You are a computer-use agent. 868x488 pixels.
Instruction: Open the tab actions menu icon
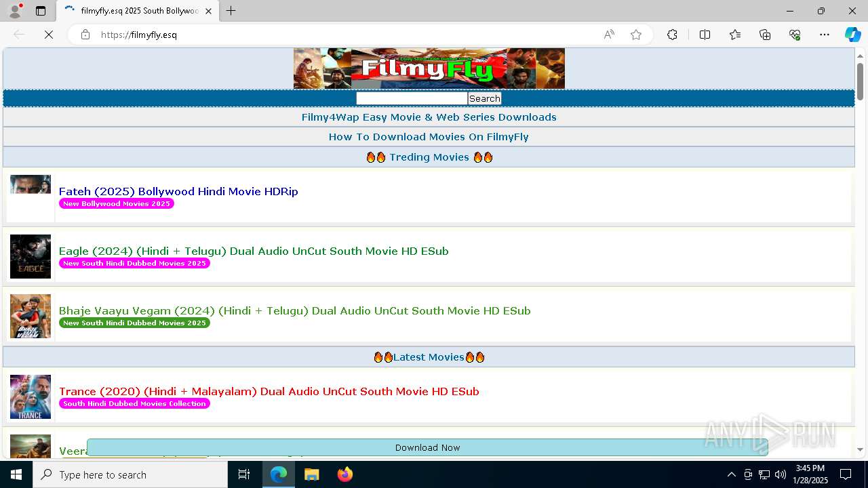41,11
